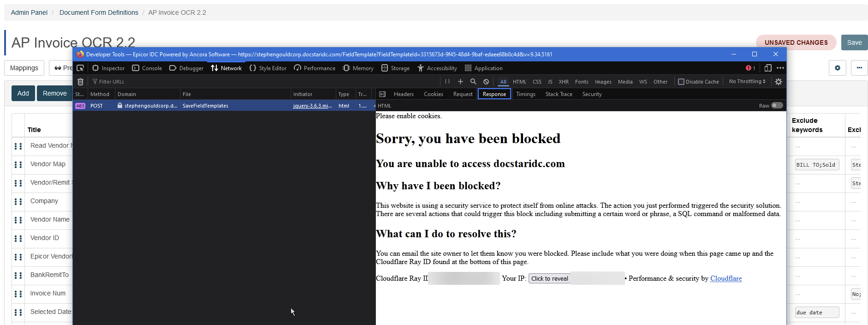Open the Security details tab

click(x=592, y=94)
